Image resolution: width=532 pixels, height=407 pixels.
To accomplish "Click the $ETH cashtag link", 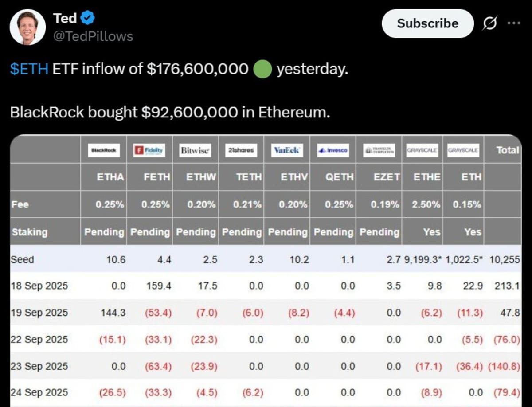I will coord(29,70).
